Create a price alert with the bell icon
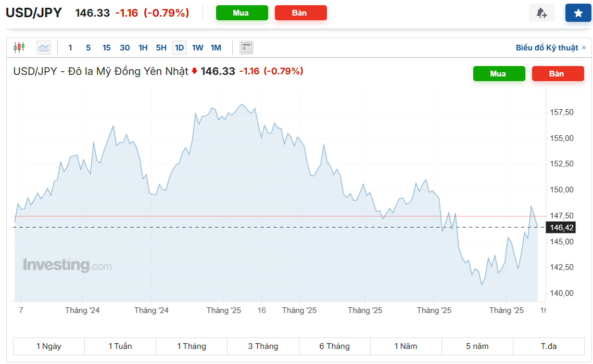 click(x=541, y=13)
